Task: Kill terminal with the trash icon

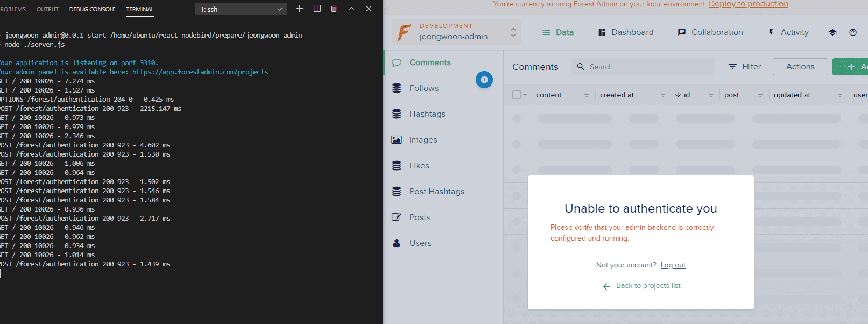Action: click(334, 9)
